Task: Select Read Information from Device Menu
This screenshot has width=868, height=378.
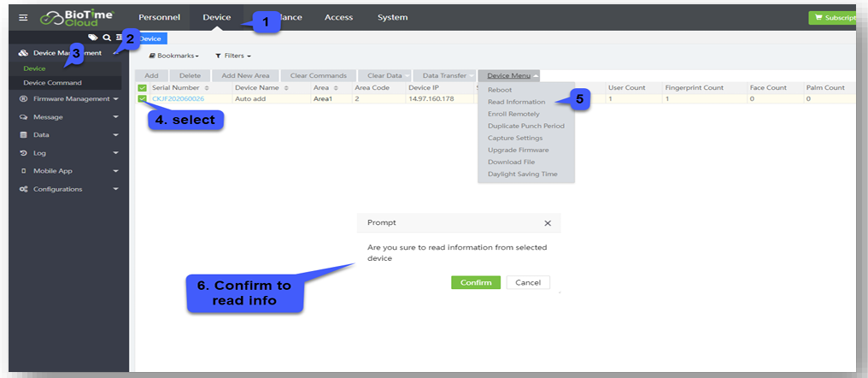Action: 516,102
